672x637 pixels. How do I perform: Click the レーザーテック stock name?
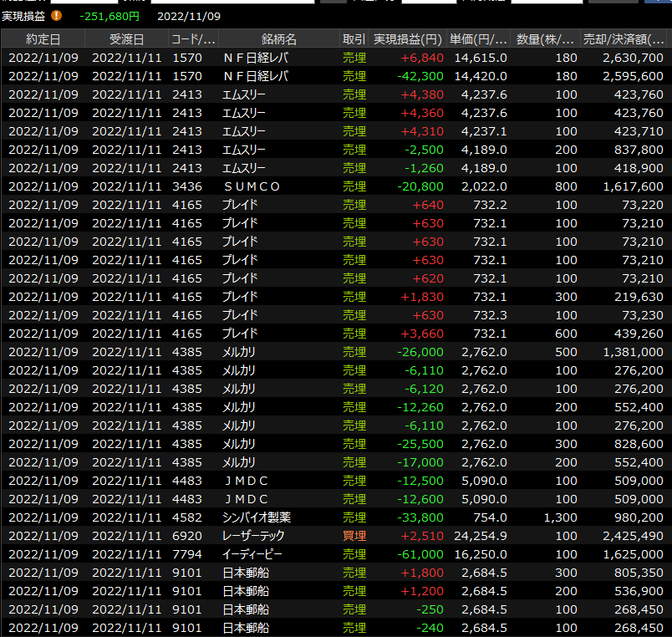click(254, 536)
